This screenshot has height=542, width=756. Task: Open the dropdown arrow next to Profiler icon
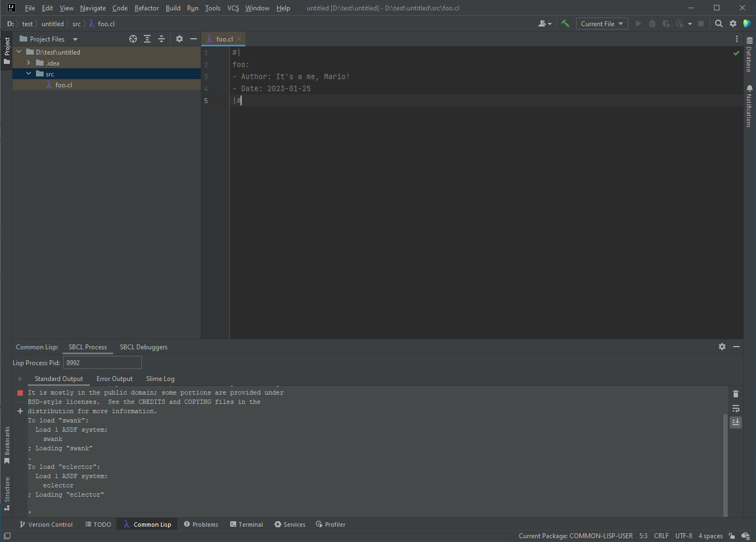pos(690,23)
